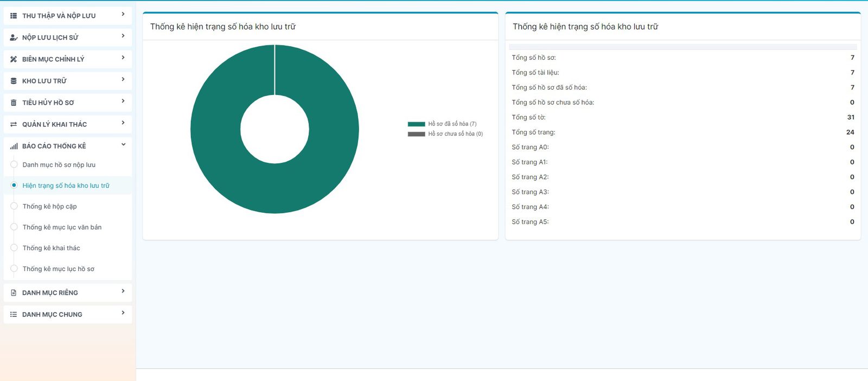Click the 'Tổng số tài liệu:' label
The height and width of the screenshot is (381, 868).
coord(535,73)
